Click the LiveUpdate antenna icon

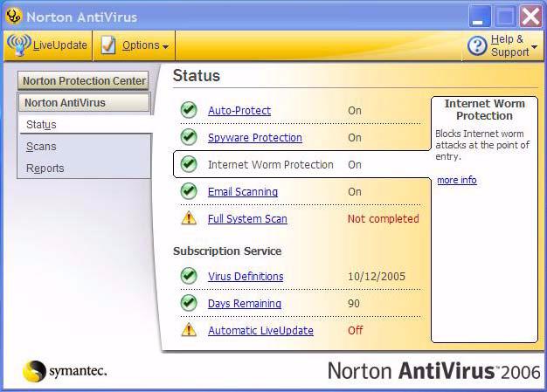(19, 45)
